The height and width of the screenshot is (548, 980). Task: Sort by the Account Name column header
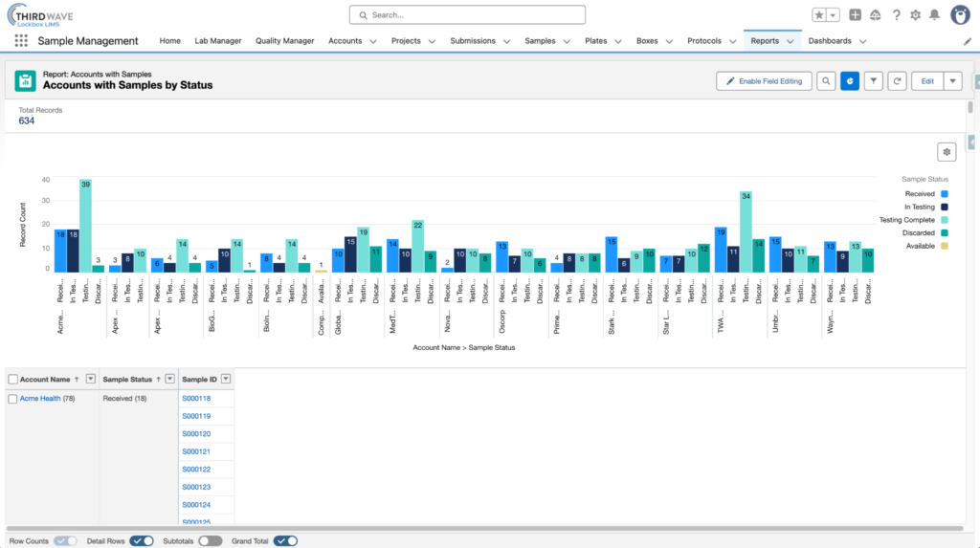coord(45,380)
